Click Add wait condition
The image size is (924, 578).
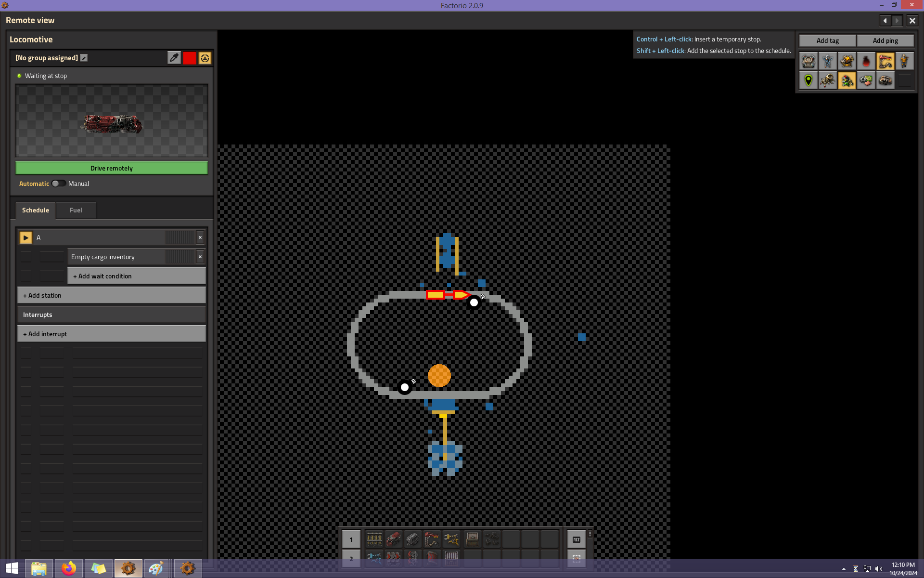[x=137, y=276]
